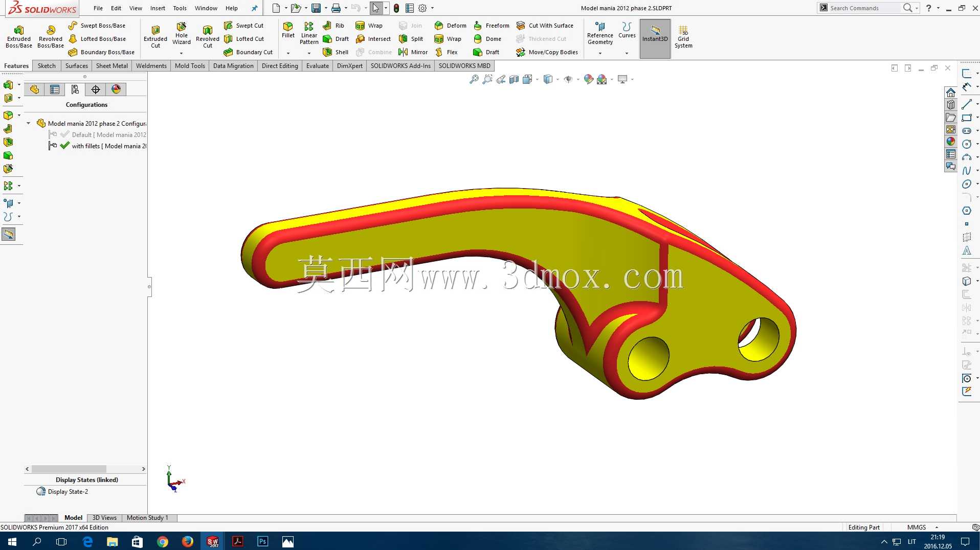980x550 pixels.
Task: Select Display State-2 entry
Action: click(x=62, y=492)
